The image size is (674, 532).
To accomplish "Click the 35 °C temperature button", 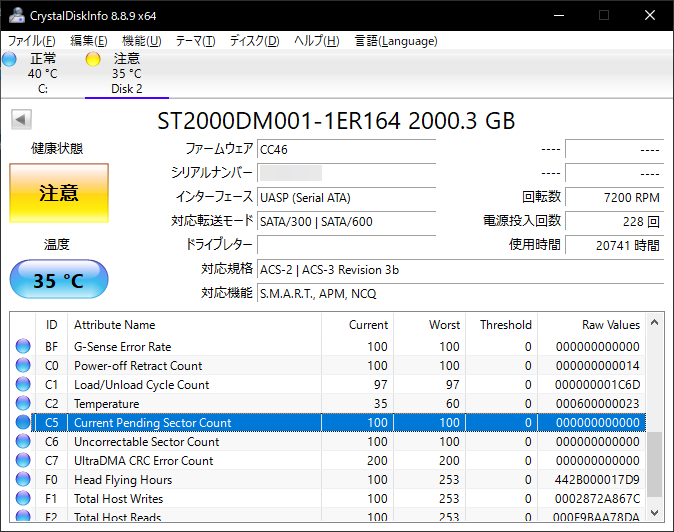I will click(59, 279).
